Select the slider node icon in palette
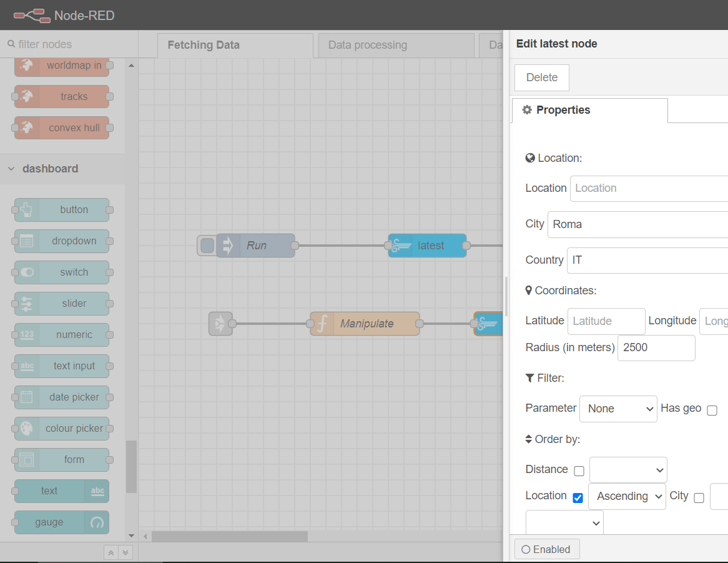The height and width of the screenshot is (563, 728). tap(26, 304)
